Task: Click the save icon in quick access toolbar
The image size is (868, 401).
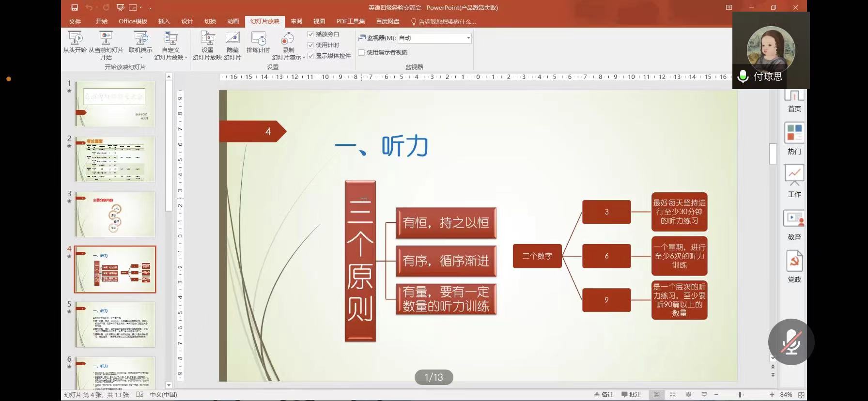Action: (75, 7)
